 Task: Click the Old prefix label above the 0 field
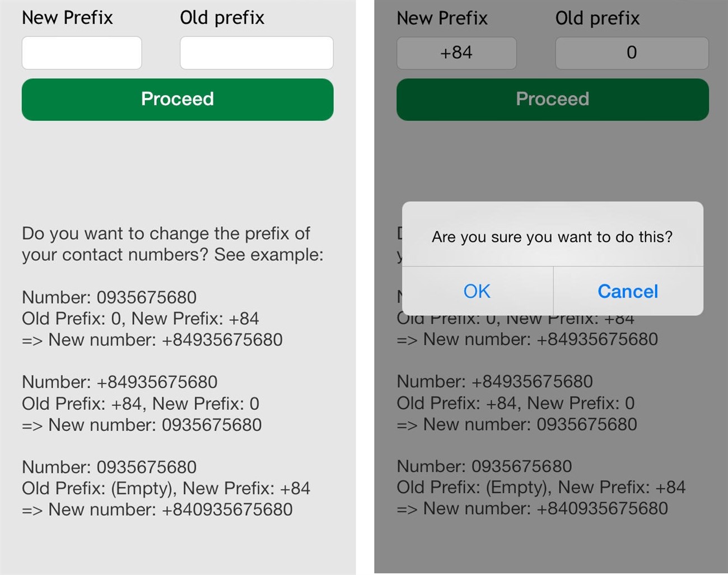click(597, 18)
